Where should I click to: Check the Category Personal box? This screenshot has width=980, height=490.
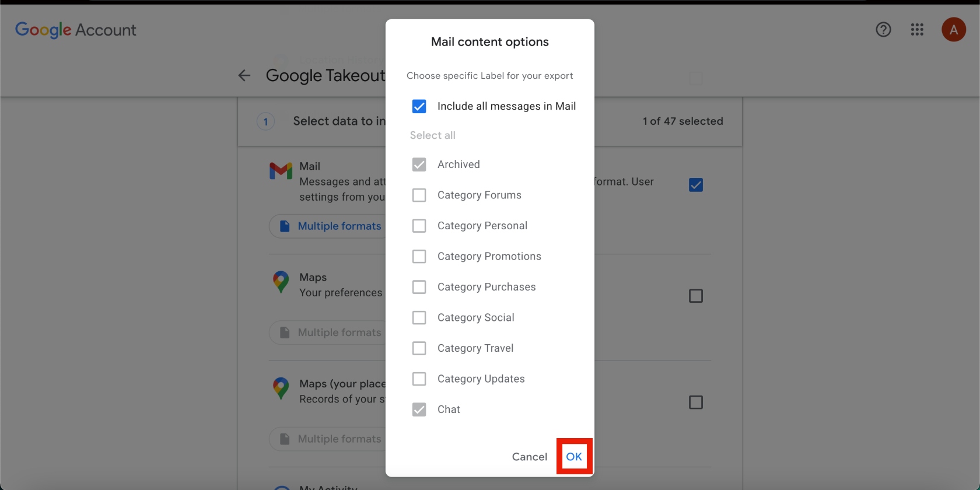click(419, 226)
